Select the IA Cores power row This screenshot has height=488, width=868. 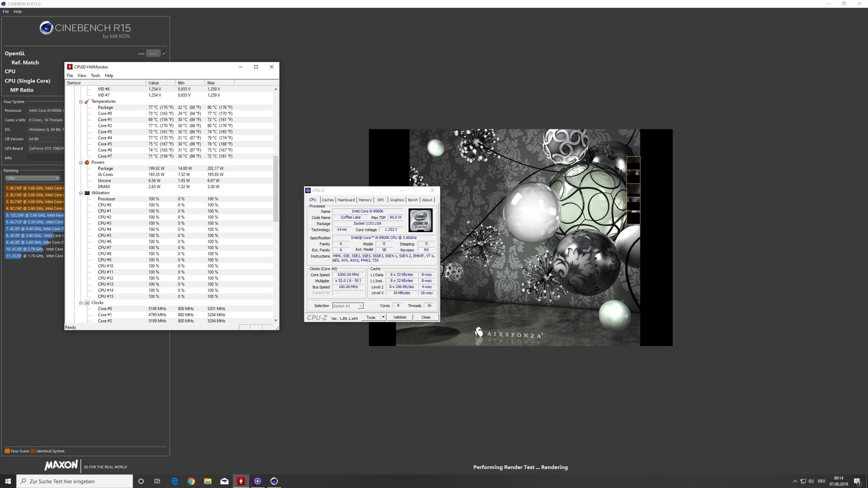[169, 175]
